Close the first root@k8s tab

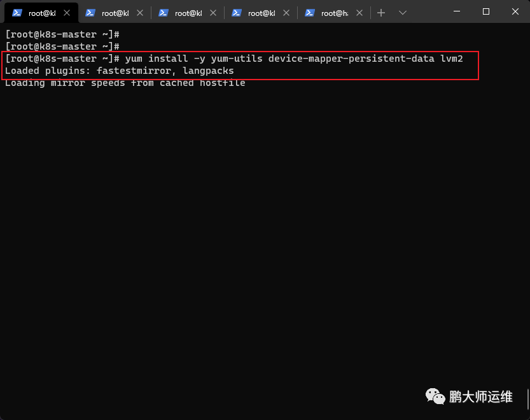(x=67, y=13)
